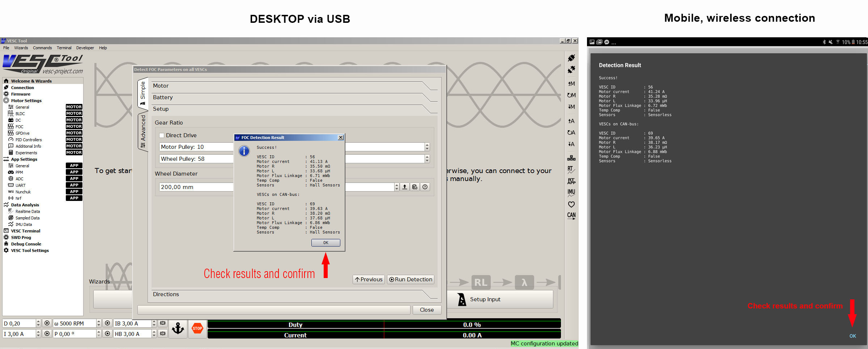
Task: Click the read default app config (↻A) icon
Action: pos(571,133)
